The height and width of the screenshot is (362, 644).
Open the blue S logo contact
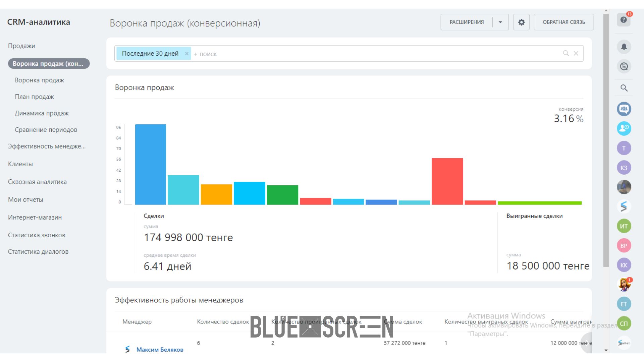click(624, 206)
